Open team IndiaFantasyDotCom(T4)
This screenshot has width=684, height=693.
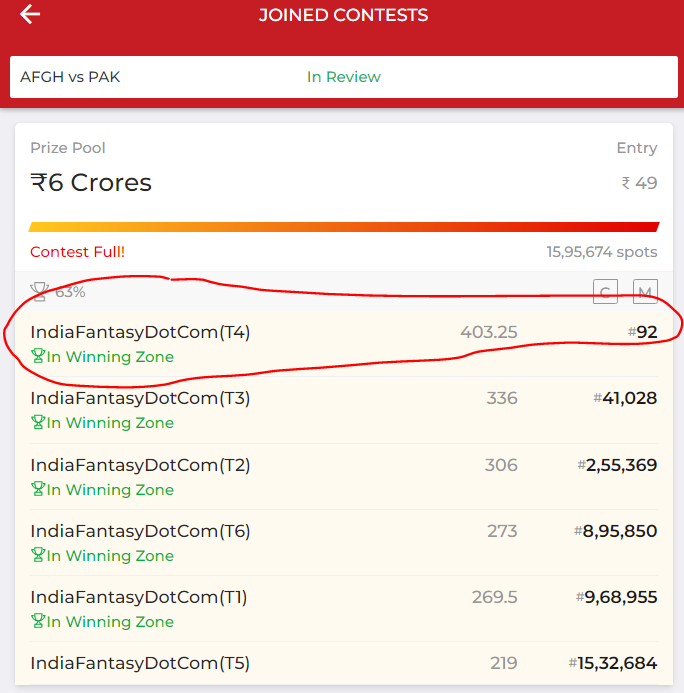click(x=140, y=332)
